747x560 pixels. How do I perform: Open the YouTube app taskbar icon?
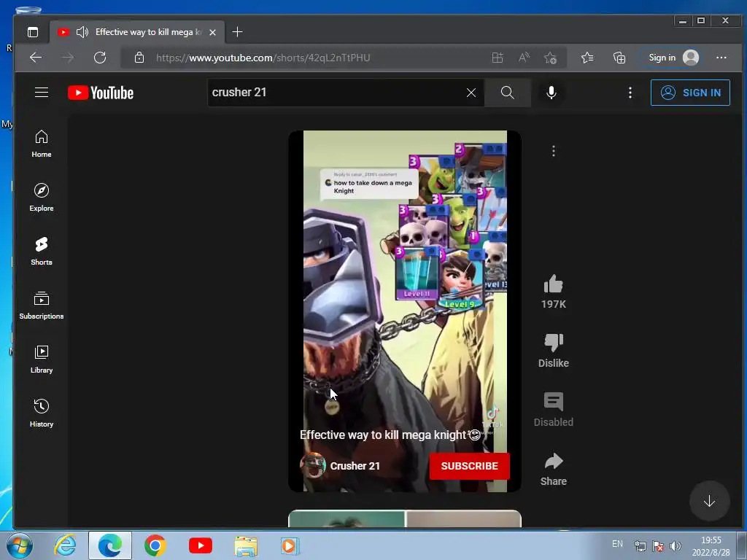click(x=201, y=545)
